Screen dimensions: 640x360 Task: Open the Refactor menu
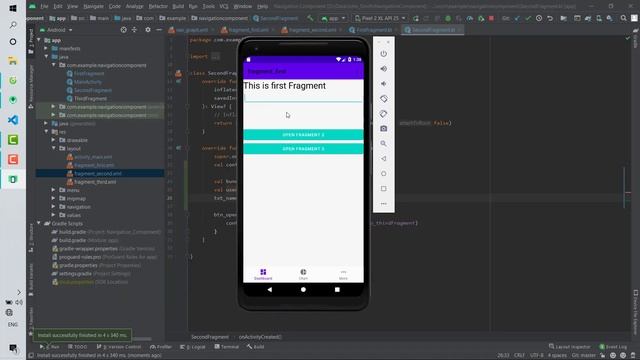(158, 7)
